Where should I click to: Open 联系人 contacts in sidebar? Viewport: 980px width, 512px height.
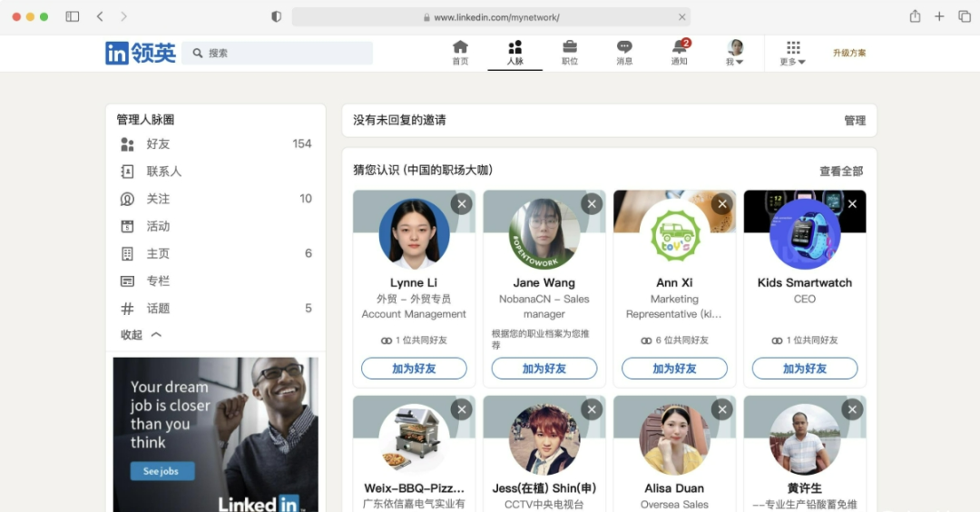[216, 172]
